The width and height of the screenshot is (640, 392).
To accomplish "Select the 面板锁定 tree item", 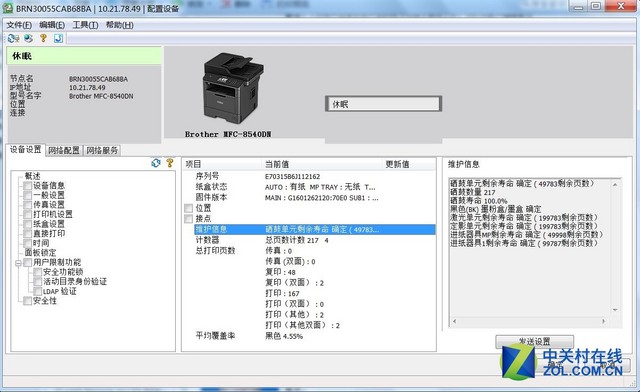I will click(x=40, y=253).
